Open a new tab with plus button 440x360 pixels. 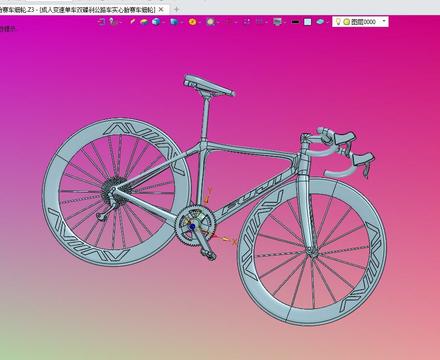pos(176,10)
